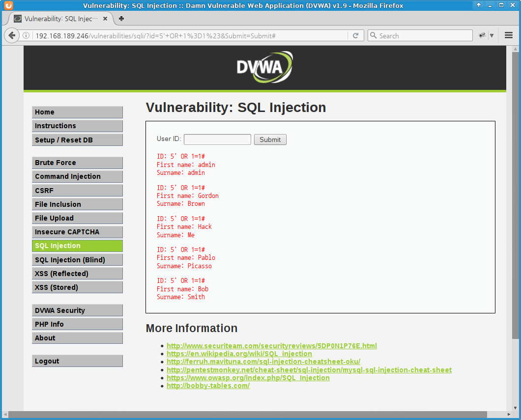The height and width of the screenshot is (420, 521).
Task: Open a new tab with plus icon
Action: 121,19
